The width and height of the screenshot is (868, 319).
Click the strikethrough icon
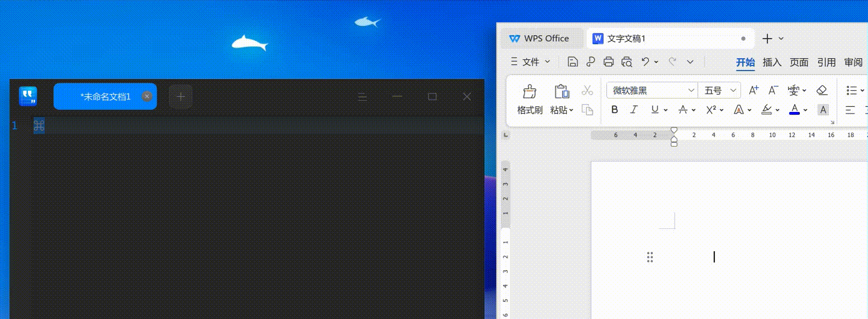(x=683, y=110)
